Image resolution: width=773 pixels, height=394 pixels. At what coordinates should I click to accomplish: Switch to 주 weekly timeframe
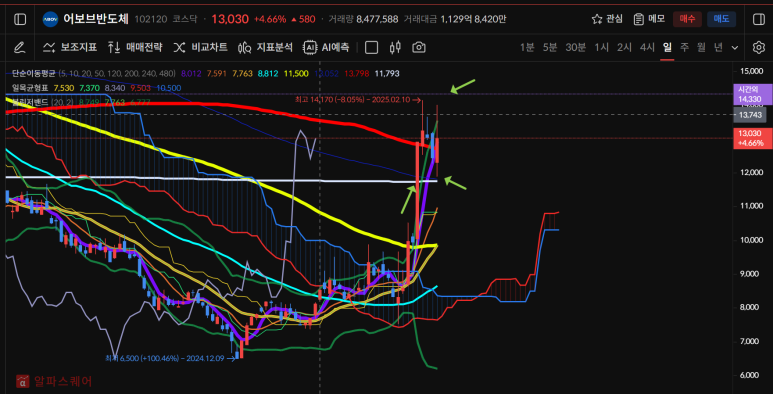[684, 47]
